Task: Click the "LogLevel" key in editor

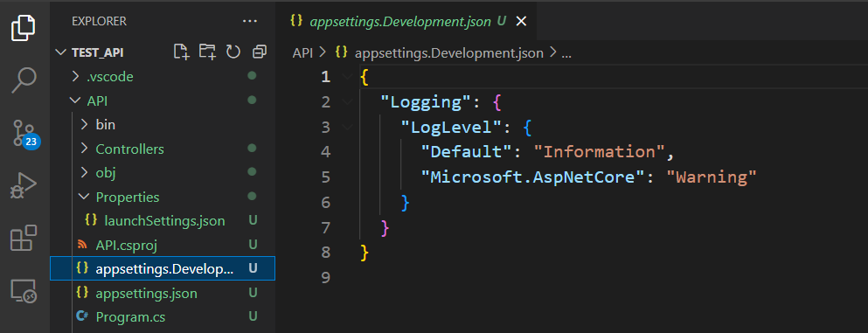Action: [x=450, y=128]
